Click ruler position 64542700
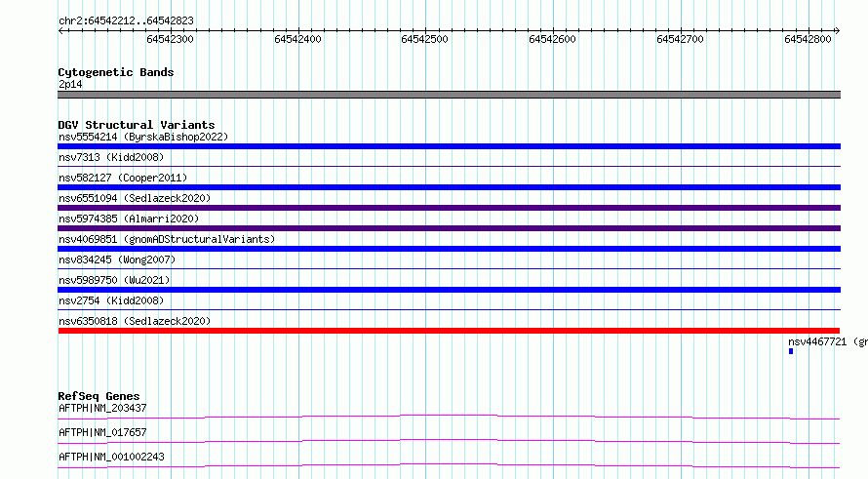 point(680,39)
